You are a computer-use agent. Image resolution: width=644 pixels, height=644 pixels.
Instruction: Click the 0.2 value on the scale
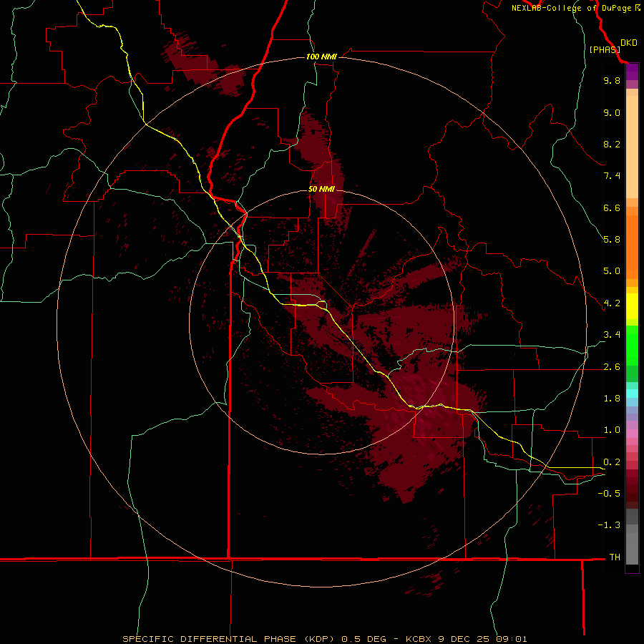612,462
